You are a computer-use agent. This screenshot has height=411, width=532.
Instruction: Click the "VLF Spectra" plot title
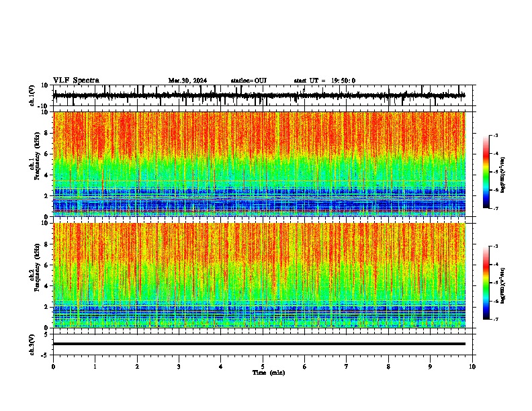coord(76,81)
